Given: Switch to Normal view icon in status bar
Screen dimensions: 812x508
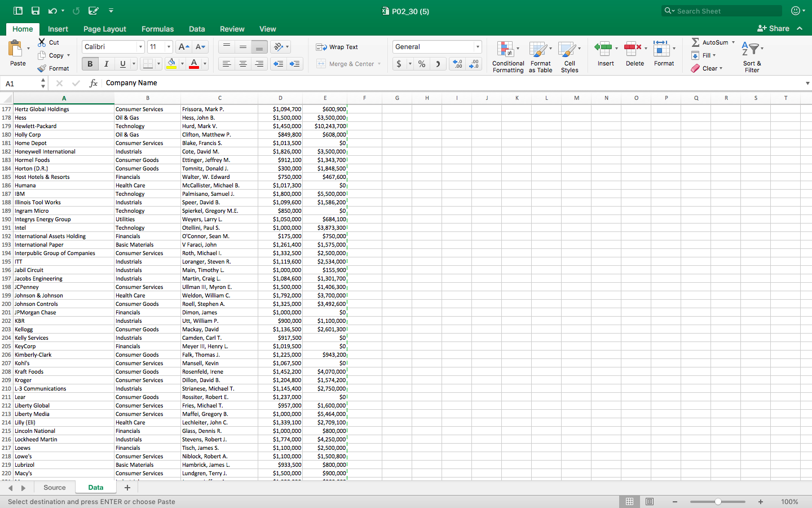Looking at the screenshot, I should click(x=629, y=502).
